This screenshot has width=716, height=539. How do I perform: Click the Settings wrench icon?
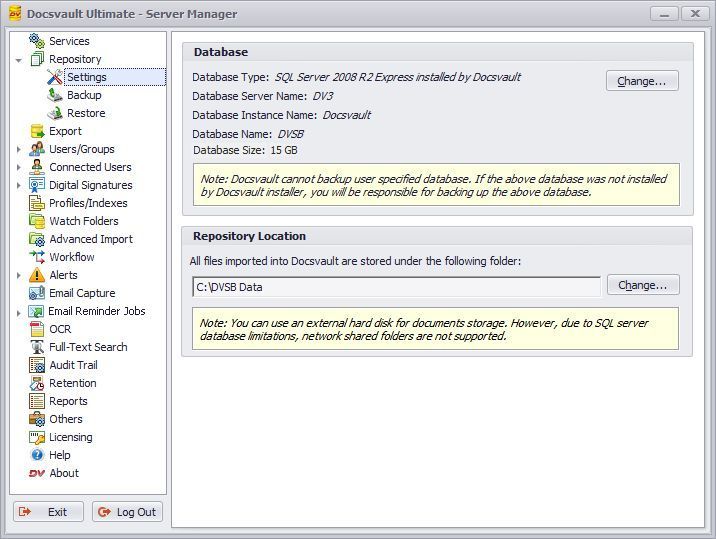[x=55, y=77]
